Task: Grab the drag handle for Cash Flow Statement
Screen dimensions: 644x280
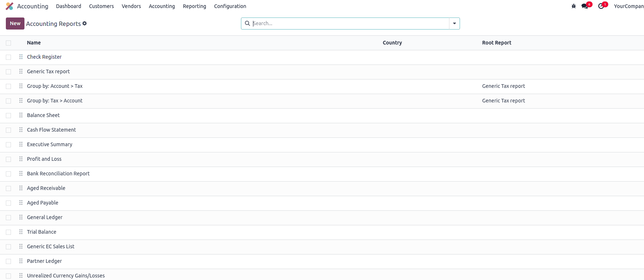Action: pyautogui.click(x=21, y=130)
